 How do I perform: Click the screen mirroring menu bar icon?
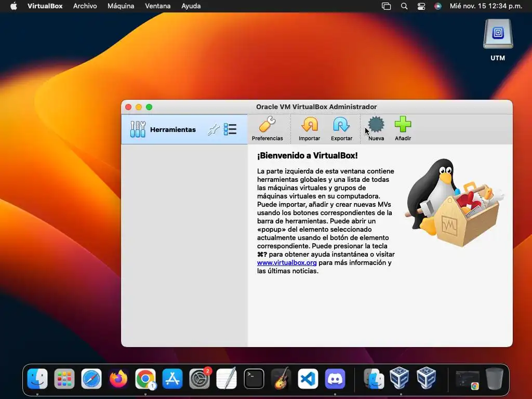pyautogui.click(x=386, y=6)
